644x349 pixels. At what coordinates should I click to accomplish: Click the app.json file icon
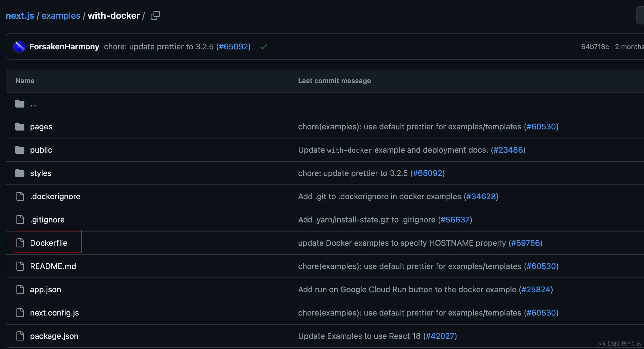[x=20, y=289]
